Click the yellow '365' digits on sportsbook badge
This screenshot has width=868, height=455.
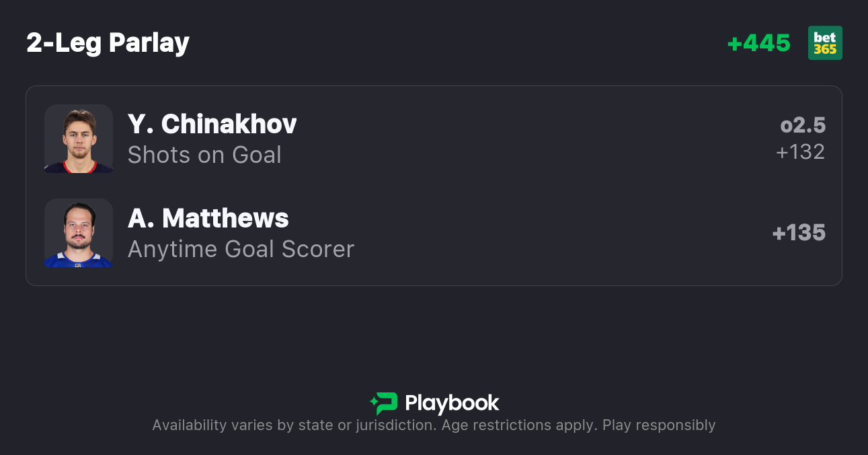click(x=825, y=49)
